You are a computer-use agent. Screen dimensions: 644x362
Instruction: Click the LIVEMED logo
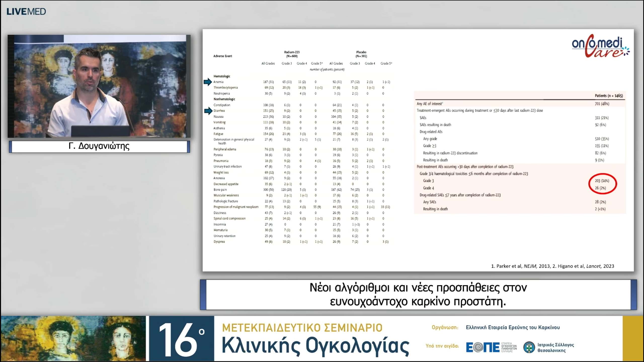pyautogui.click(x=26, y=11)
